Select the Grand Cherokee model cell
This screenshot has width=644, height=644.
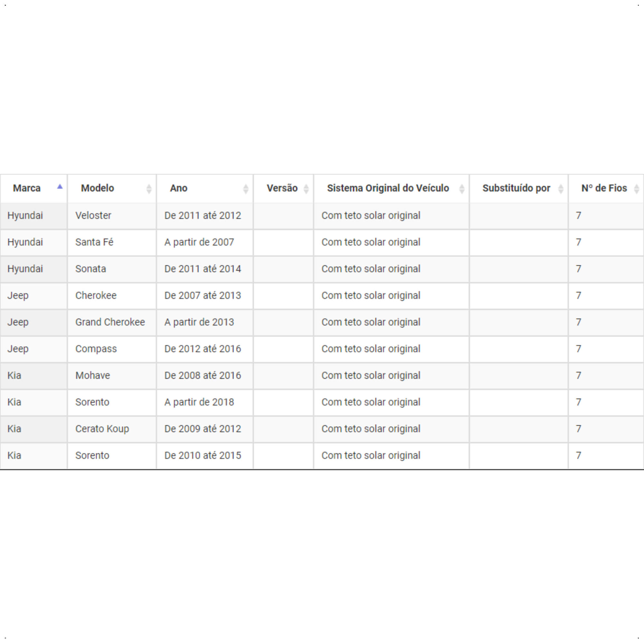pos(112,322)
